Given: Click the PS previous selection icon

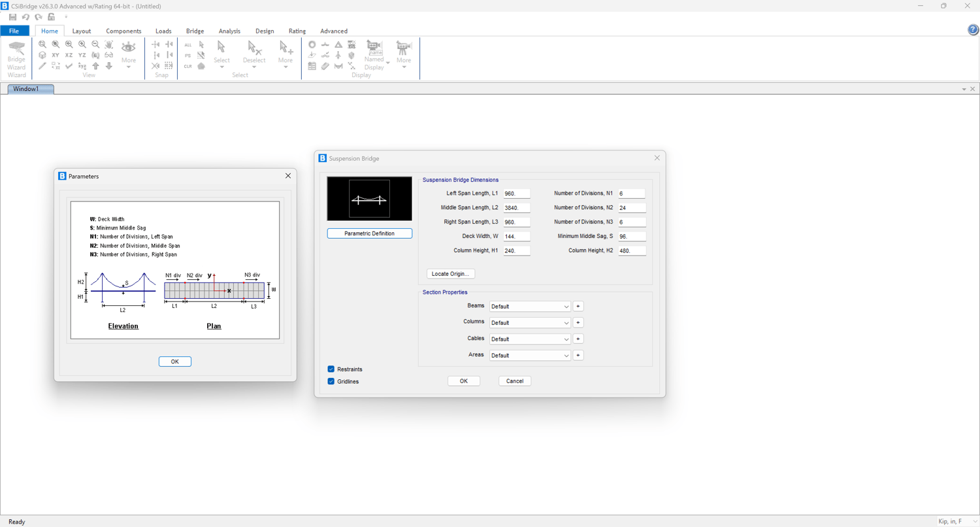Looking at the screenshot, I should (188, 56).
